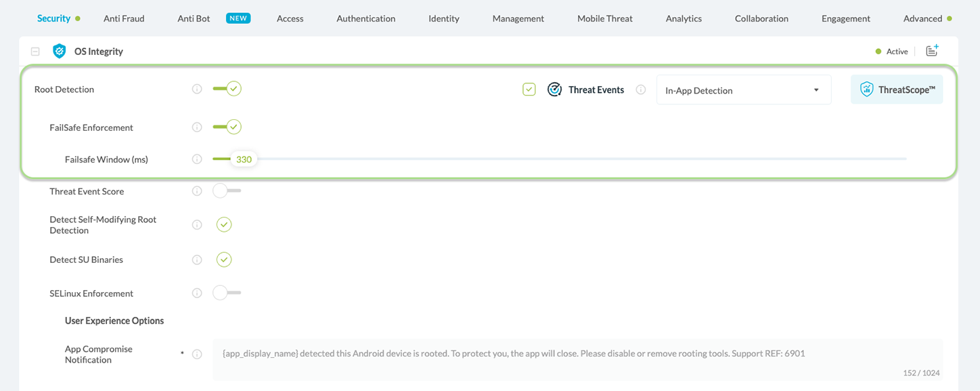Uncheck Detect Self-Modifying Root Detection
This screenshot has width=980, height=391.
click(x=224, y=224)
